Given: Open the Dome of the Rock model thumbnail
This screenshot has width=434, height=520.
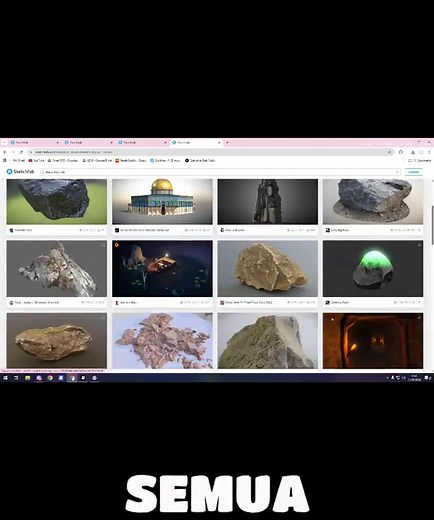Looking at the screenshot, I should point(162,202).
